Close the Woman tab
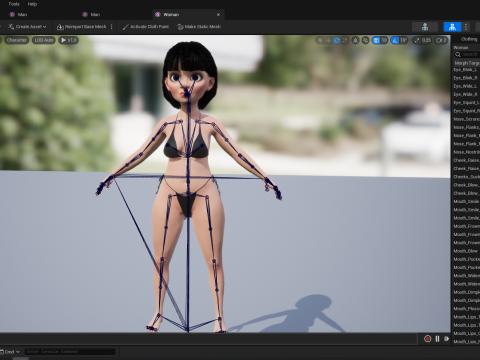 [x=218, y=15]
